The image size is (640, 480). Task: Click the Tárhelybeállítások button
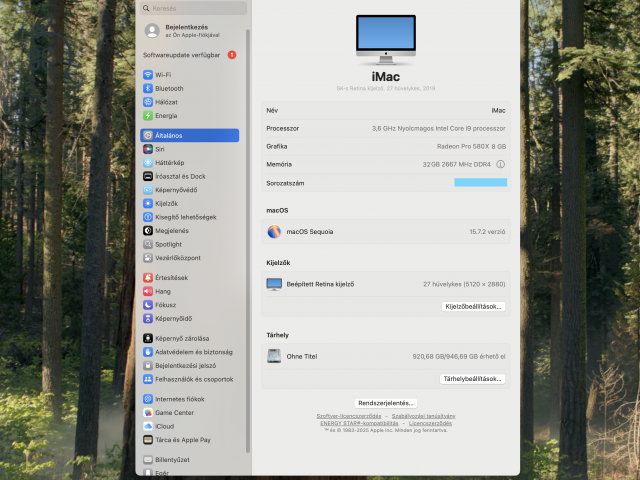pos(472,379)
